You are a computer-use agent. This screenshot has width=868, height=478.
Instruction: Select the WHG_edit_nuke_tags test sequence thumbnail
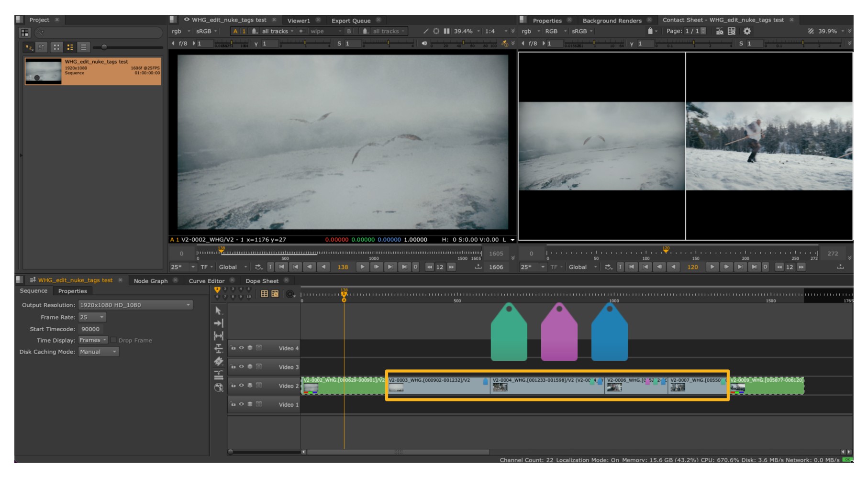click(x=43, y=72)
